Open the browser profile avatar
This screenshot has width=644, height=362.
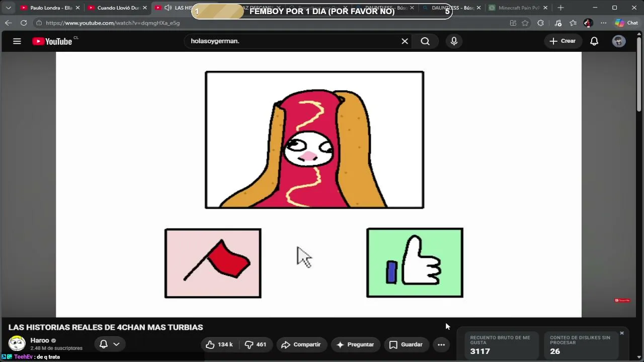[588, 23]
